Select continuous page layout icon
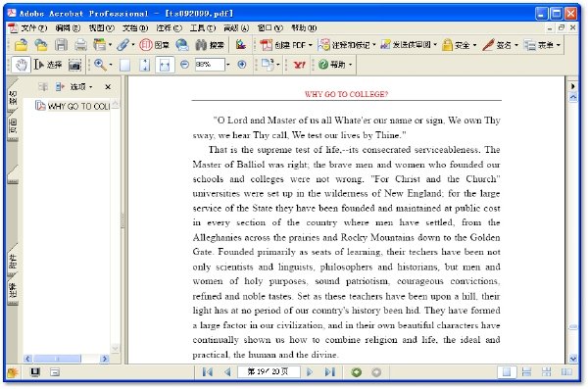588x389 pixels. 526,372
